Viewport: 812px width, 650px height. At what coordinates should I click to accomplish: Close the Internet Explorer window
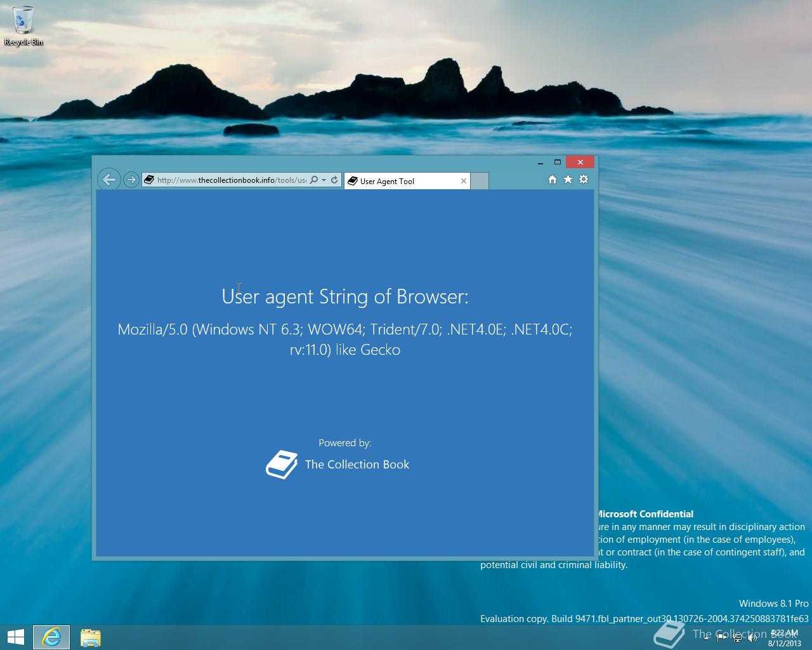pyautogui.click(x=580, y=162)
